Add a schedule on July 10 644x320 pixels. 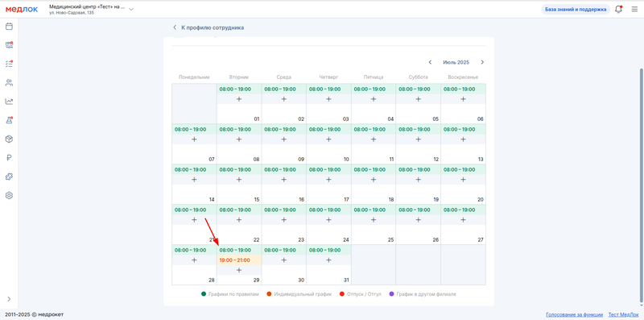pyautogui.click(x=328, y=139)
